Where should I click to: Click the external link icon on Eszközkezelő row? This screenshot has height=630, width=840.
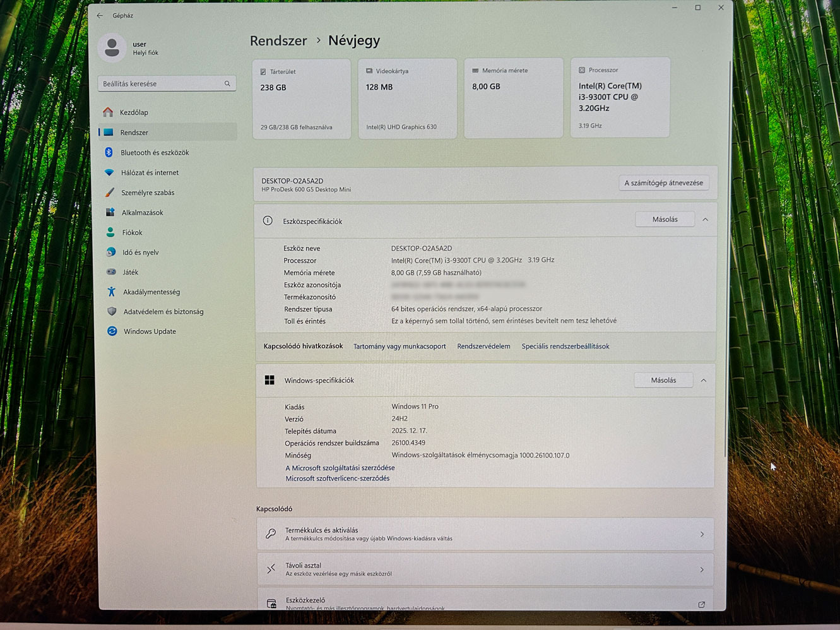[x=701, y=604]
